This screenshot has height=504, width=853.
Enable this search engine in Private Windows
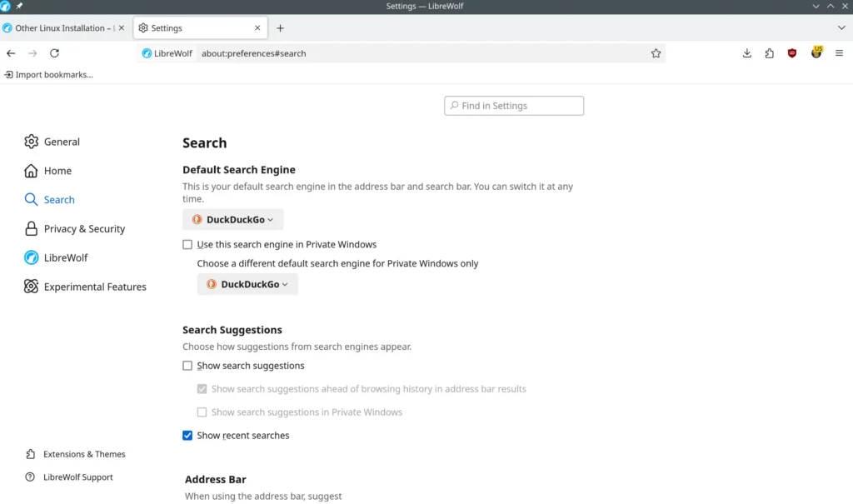click(187, 244)
